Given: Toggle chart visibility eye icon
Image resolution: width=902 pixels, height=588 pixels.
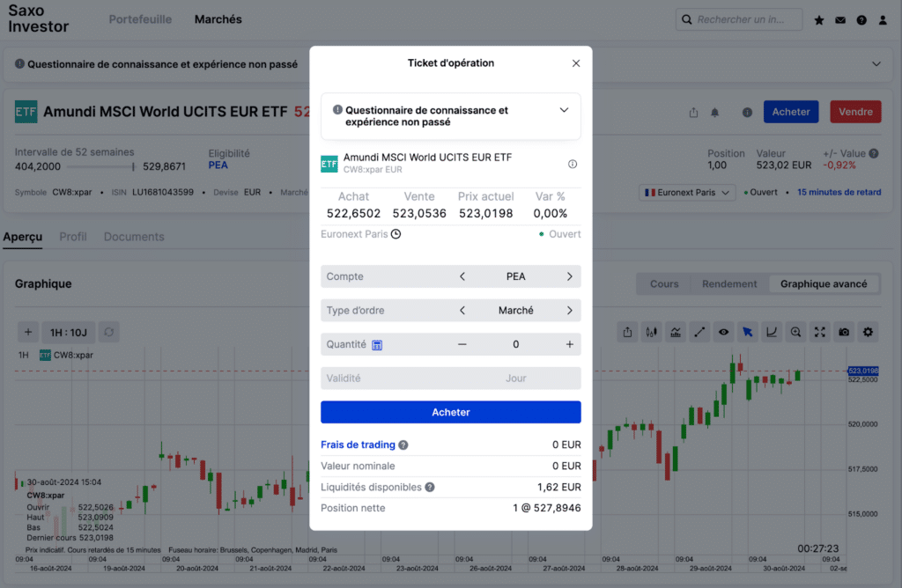Looking at the screenshot, I should pyautogui.click(x=724, y=332).
